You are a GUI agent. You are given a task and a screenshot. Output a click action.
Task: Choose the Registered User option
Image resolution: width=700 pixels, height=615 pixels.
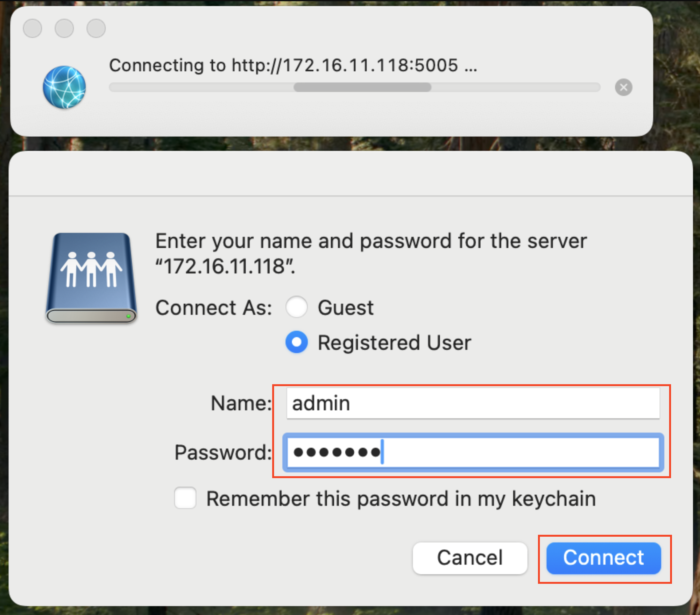[297, 342]
